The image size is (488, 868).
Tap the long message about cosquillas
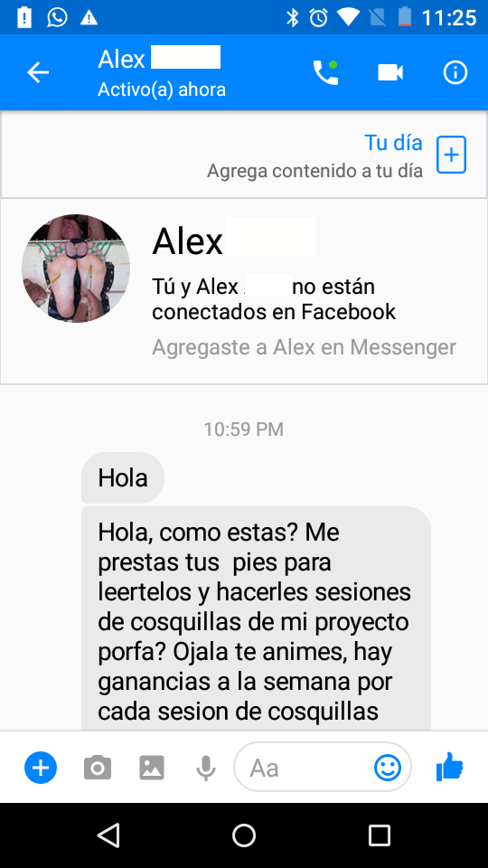click(256, 618)
